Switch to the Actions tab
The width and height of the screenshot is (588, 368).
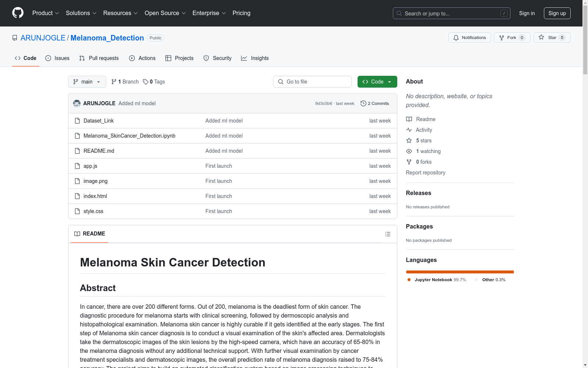[x=142, y=58]
